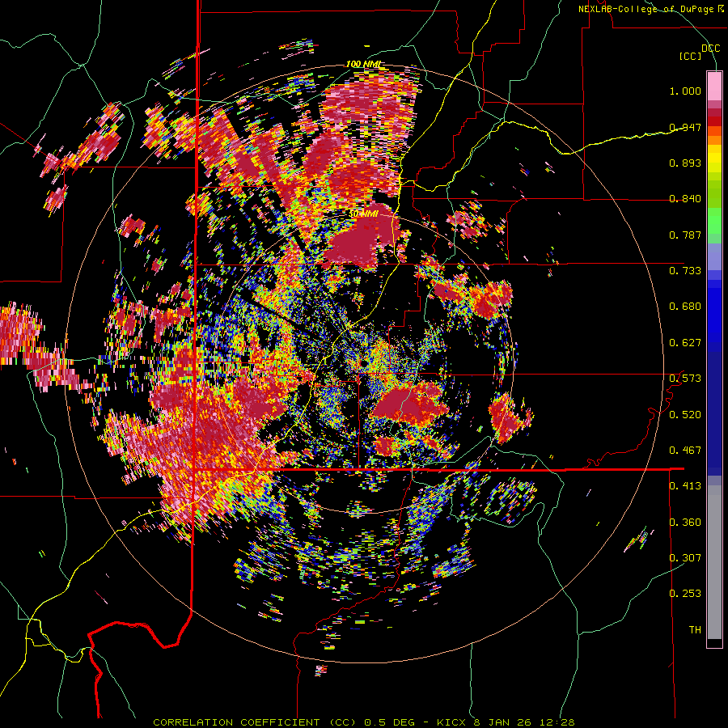
Task: Click the 8 JAN 26 date text
Action: [502, 722]
